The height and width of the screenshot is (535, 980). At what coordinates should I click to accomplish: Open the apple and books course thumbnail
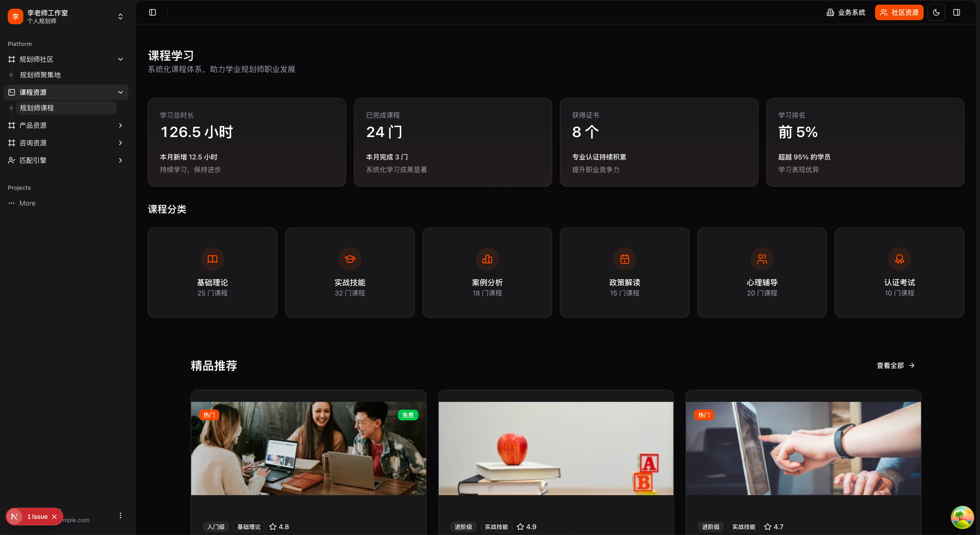[555, 448]
